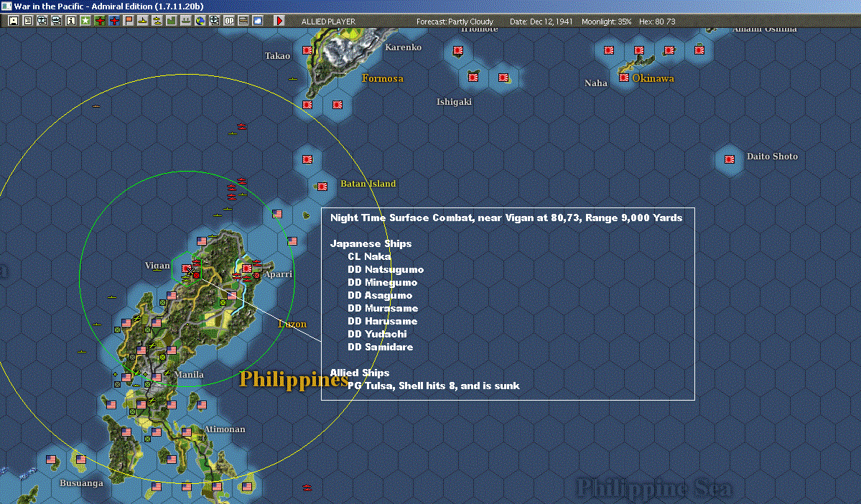This screenshot has height=504, width=861.
Task: Click the 'Japanese Ships' header
Action: tap(371, 243)
